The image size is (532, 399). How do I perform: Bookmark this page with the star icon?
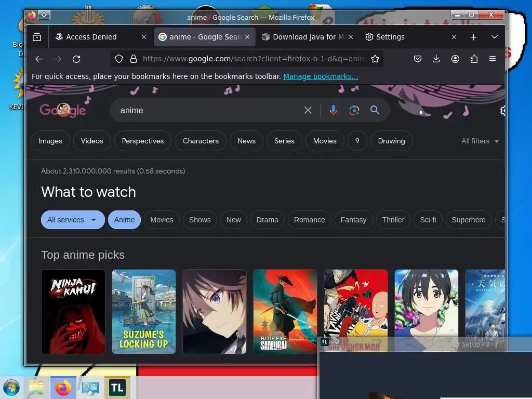tap(375, 59)
